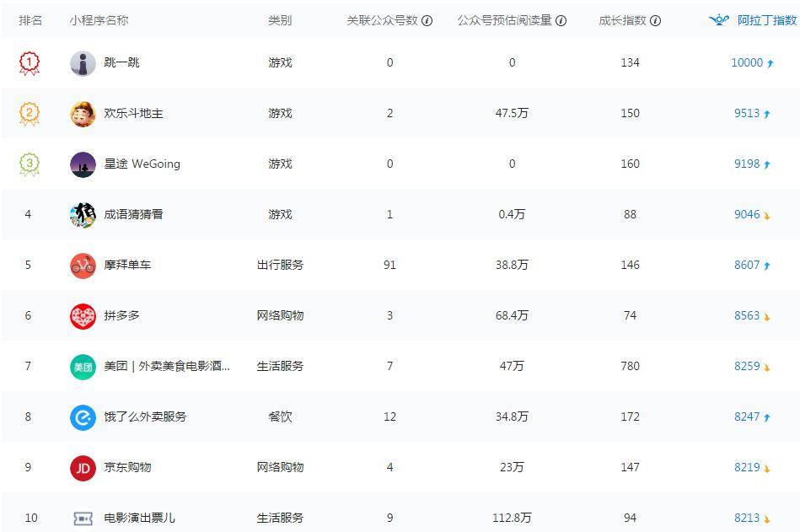Click the down arrow beside 8563
The width and height of the screenshot is (800, 532).
(767, 316)
